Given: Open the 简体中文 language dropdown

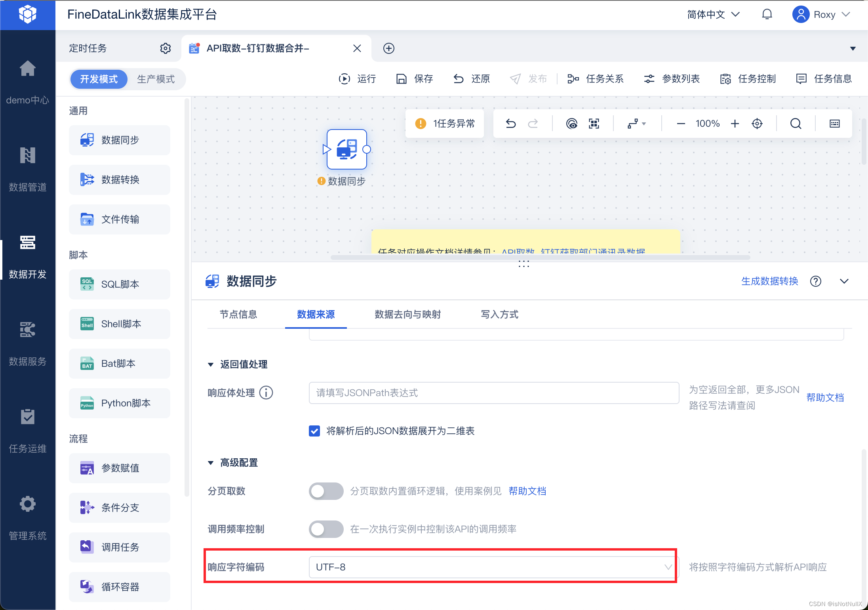Looking at the screenshot, I should click(x=713, y=15).
